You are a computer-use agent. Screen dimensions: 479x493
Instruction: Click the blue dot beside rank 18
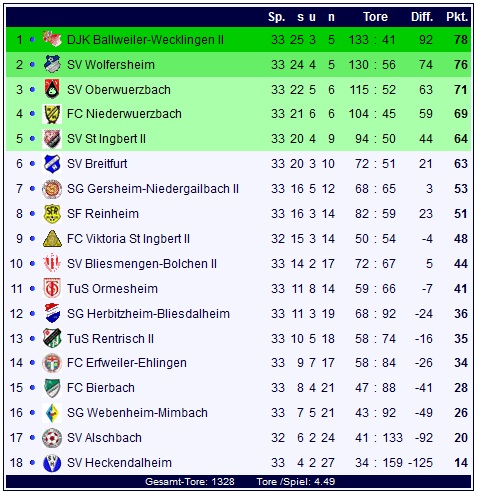(32, 463)
